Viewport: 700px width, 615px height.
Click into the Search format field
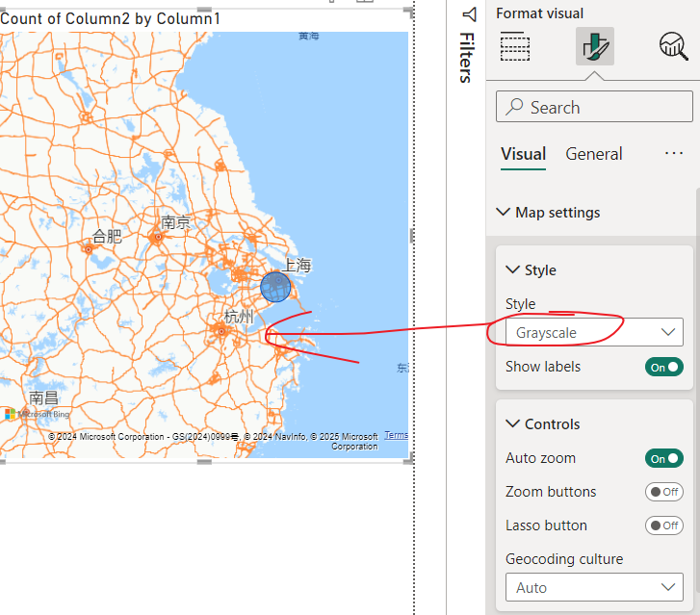(594, 107)
